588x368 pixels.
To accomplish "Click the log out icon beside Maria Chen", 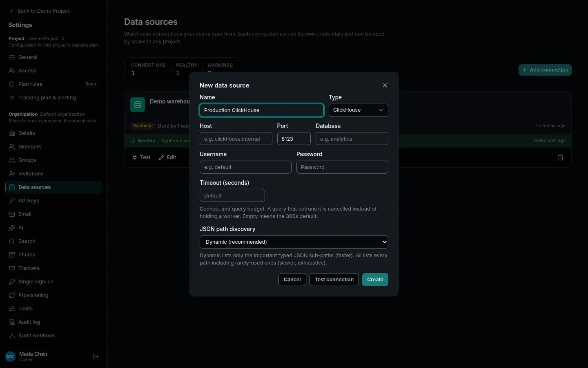I will pos(96,357).
